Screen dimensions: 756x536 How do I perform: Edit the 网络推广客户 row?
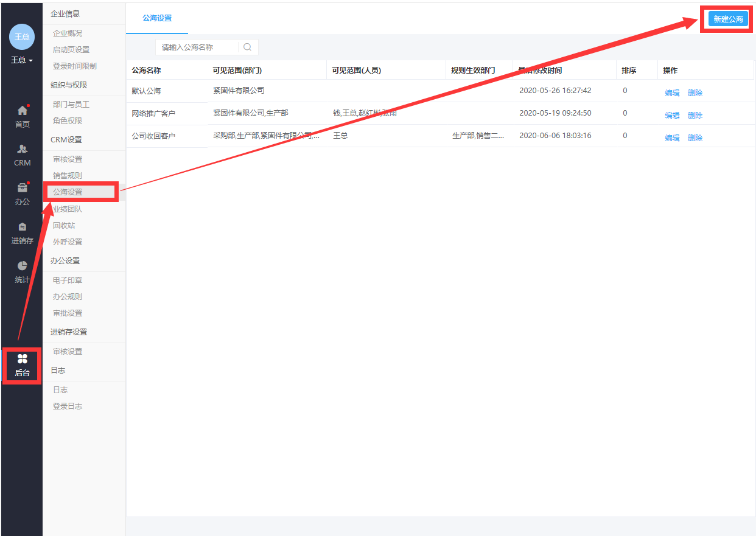pos(672,115)
